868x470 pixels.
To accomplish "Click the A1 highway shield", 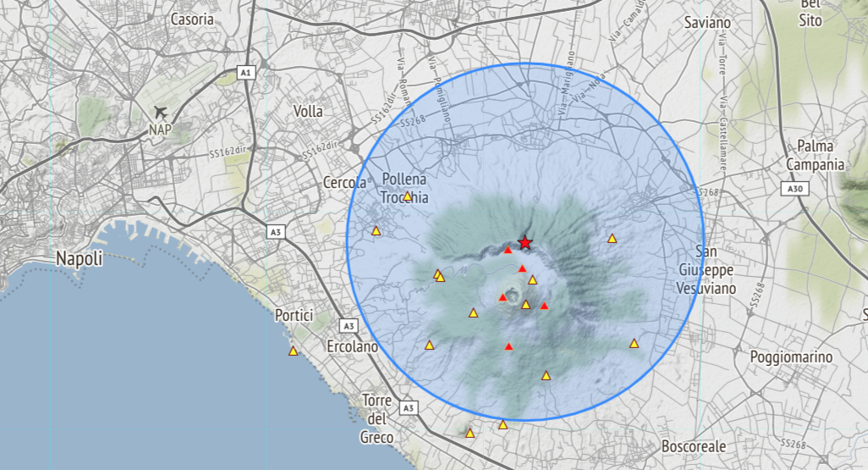I will 245,74.
